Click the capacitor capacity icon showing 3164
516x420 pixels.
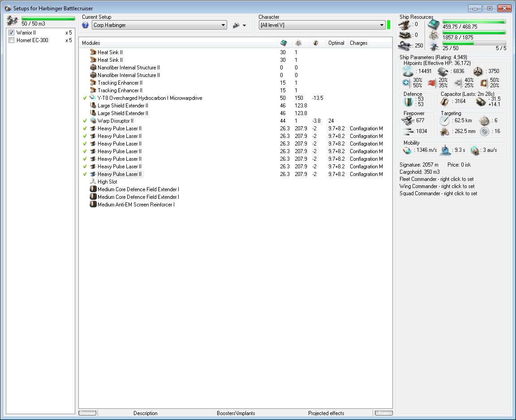coord(445,102)
